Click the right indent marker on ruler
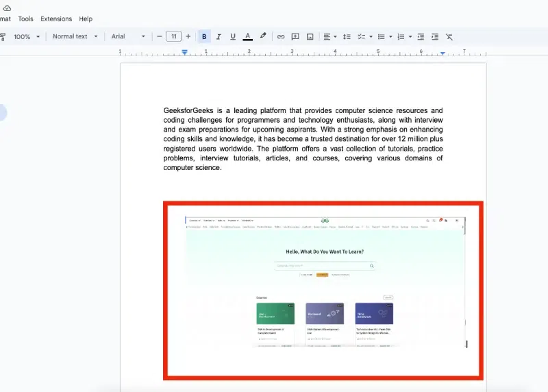This screenshot has width=548, height=392. point(443,53)
